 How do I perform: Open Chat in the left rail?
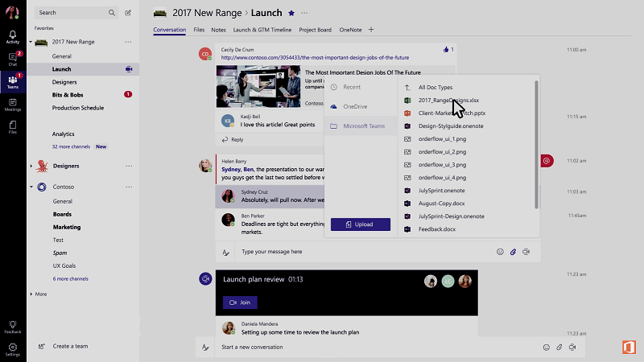point(13,58)
